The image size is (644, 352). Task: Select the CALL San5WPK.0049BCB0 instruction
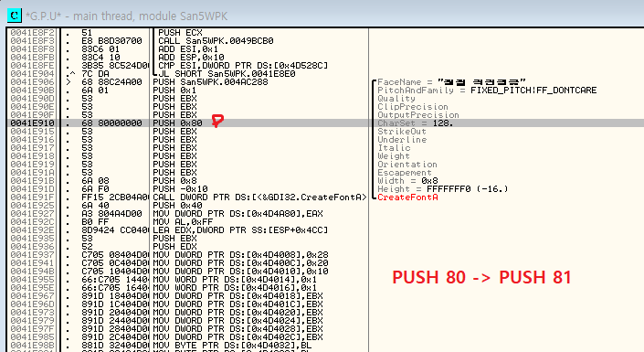pyautogui.click(x=216, y=41)
